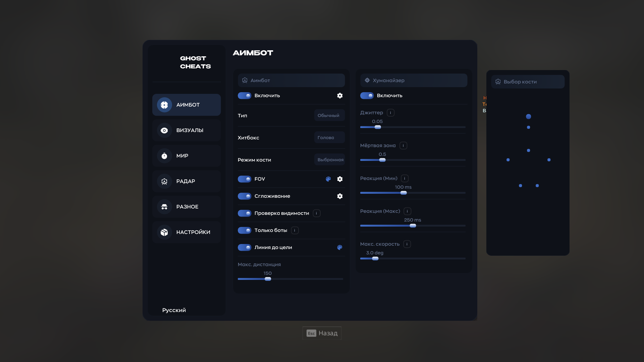This screenshot has width=644, height=362.
Task: Open Сглаживание settings gear icon
Action: click(340, 196)
